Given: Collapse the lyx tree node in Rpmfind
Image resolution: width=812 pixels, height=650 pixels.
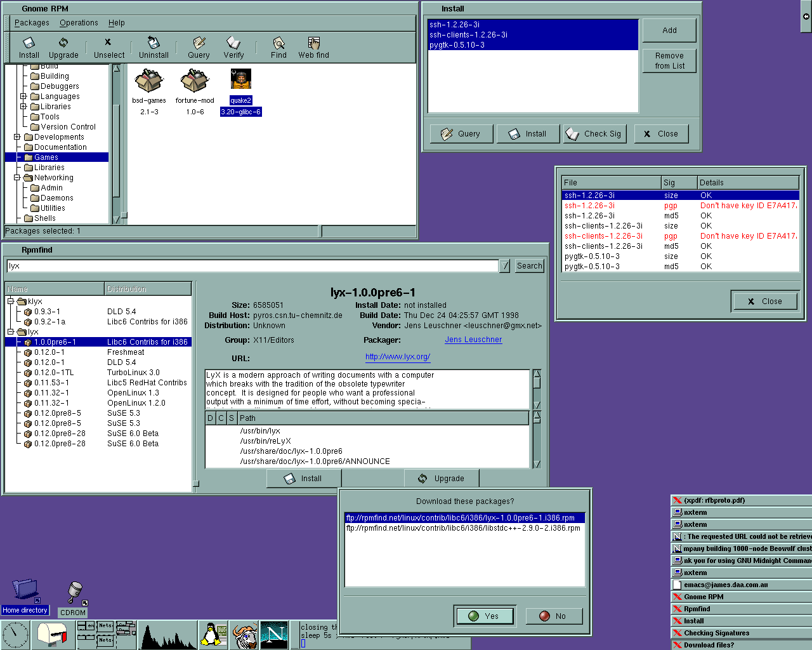Looking at the screenshot, I should pos(11,332).
